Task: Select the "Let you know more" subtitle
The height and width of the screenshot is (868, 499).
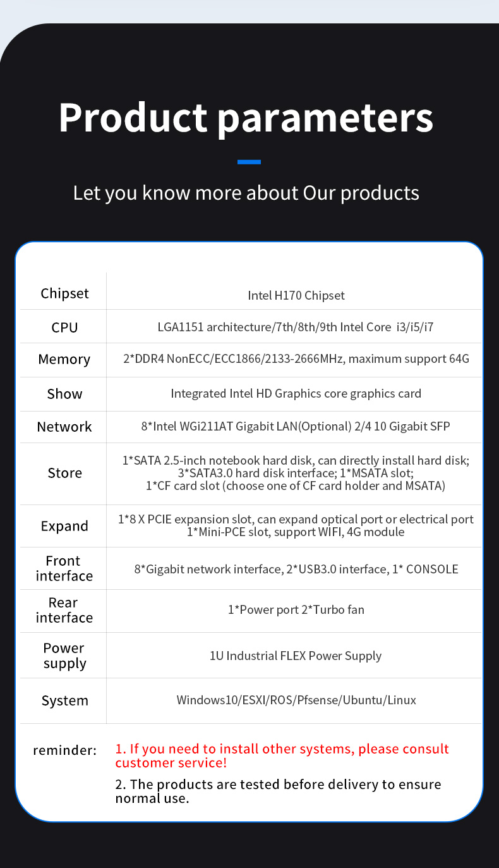Action: [x=246, y=192]
